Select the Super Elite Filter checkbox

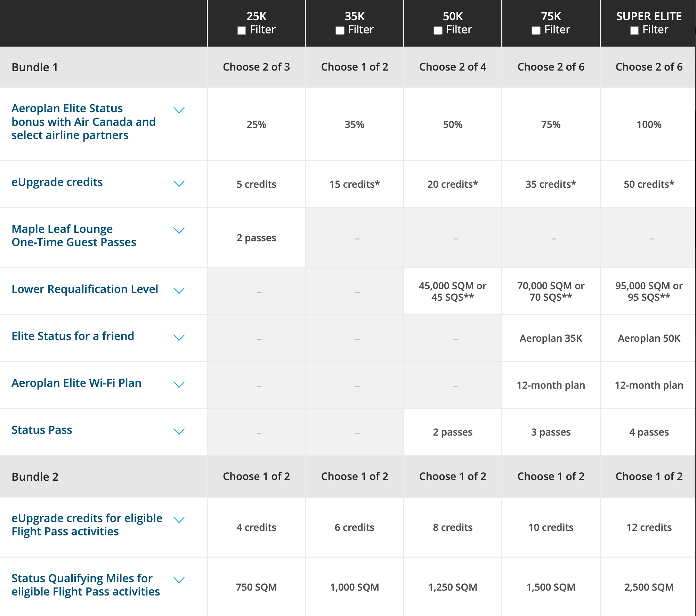coord(634,31)
